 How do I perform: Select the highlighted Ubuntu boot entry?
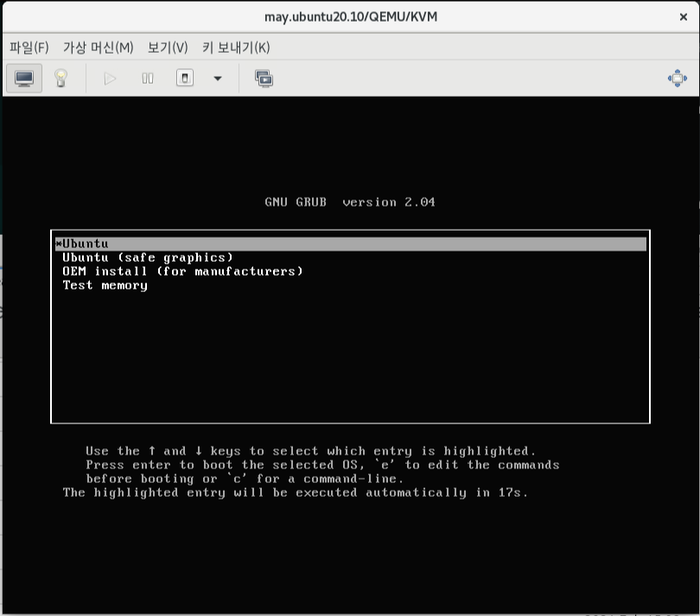(351, 244)
